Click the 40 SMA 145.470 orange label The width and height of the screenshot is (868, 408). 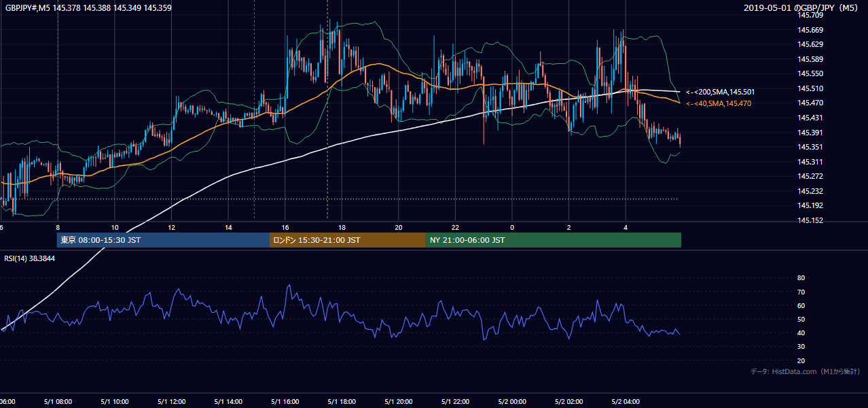click(x=719, y=103)
